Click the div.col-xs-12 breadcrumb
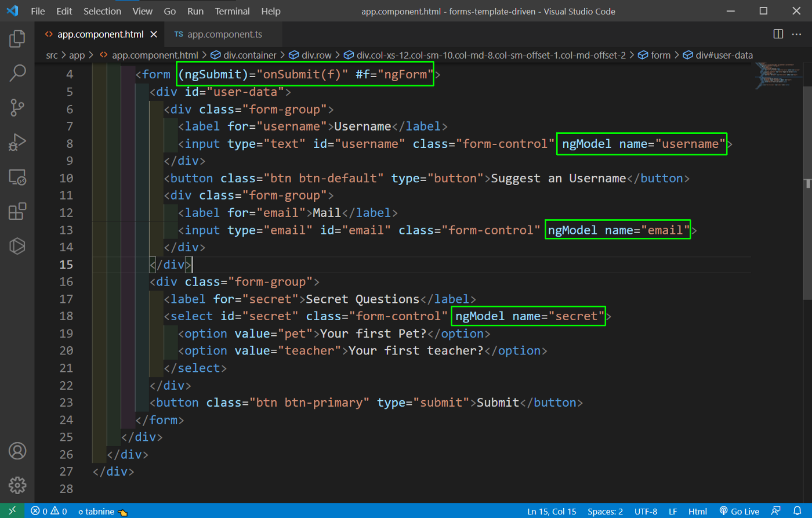The height and width of the screenshot is (518, 812). pyautogui.click(x=485, y=55)
